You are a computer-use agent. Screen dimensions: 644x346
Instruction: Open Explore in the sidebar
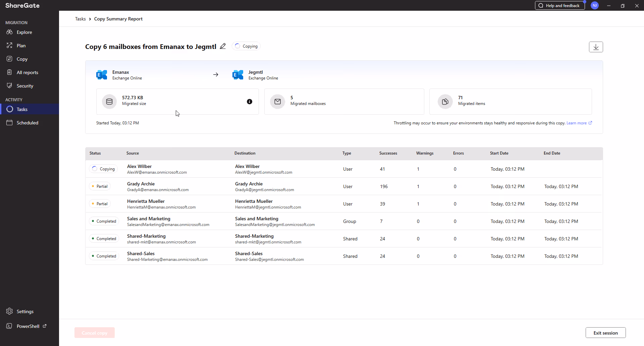pyautogui.click(x=24, y=32)
